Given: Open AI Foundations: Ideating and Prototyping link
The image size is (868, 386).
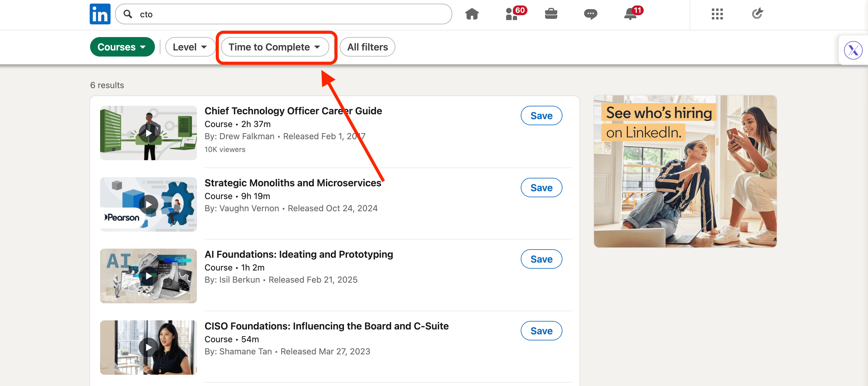Looking at the screenshot, I should pos(299,254).
